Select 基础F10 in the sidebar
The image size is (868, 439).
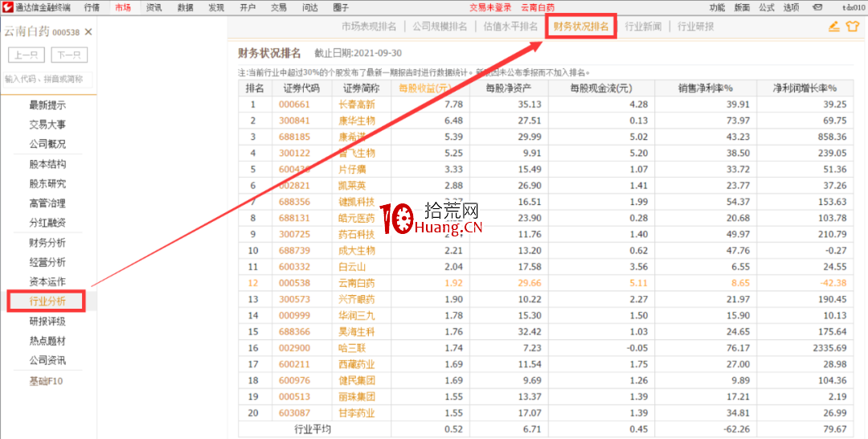click(x=47, y=381)
